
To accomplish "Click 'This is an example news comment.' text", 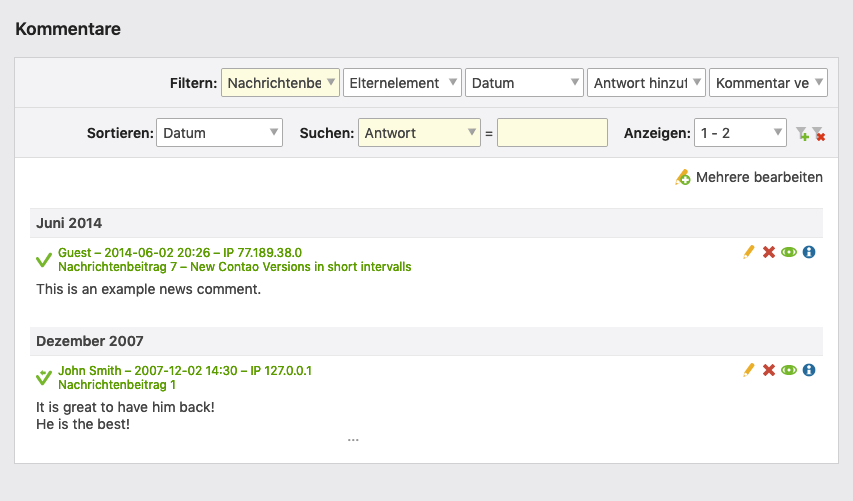I will coord(149,289).
